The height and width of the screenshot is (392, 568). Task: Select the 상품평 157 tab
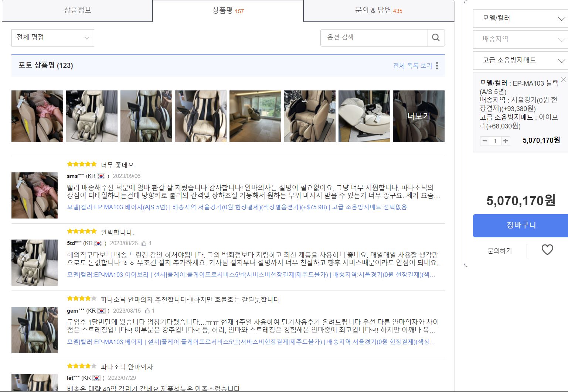coord(228,11)
